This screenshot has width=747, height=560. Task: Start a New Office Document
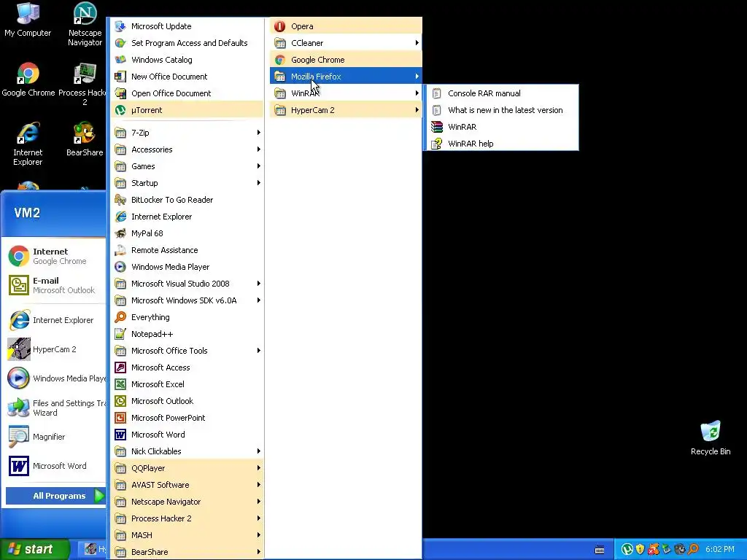pyautogui.click(x=187, y=76)
